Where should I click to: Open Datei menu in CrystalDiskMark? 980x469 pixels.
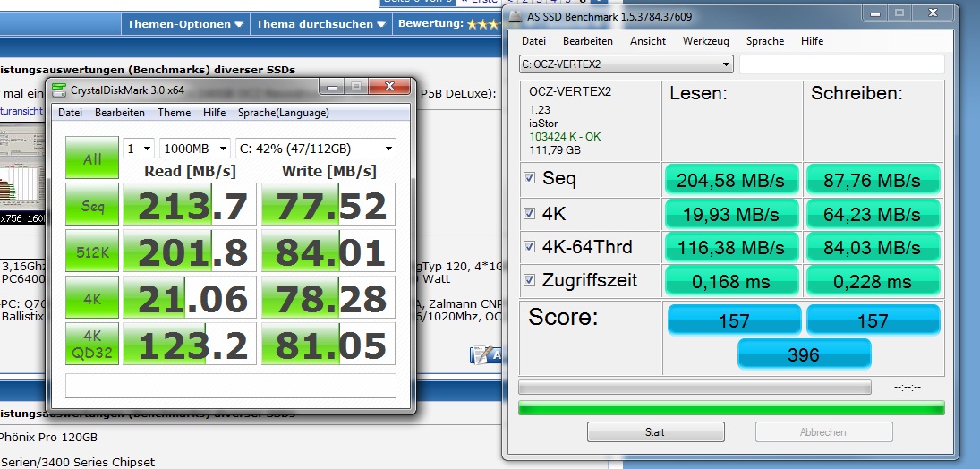click(70, 113)
